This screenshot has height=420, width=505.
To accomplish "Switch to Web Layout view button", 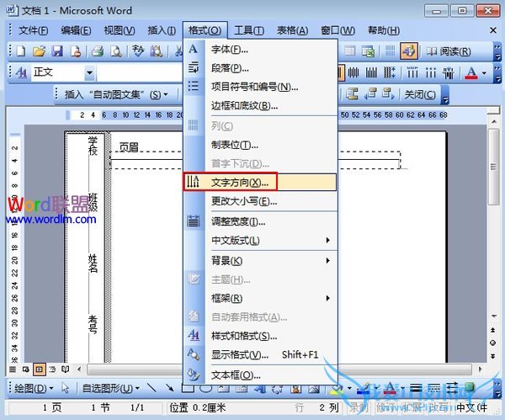I will [x=26, y=369].
